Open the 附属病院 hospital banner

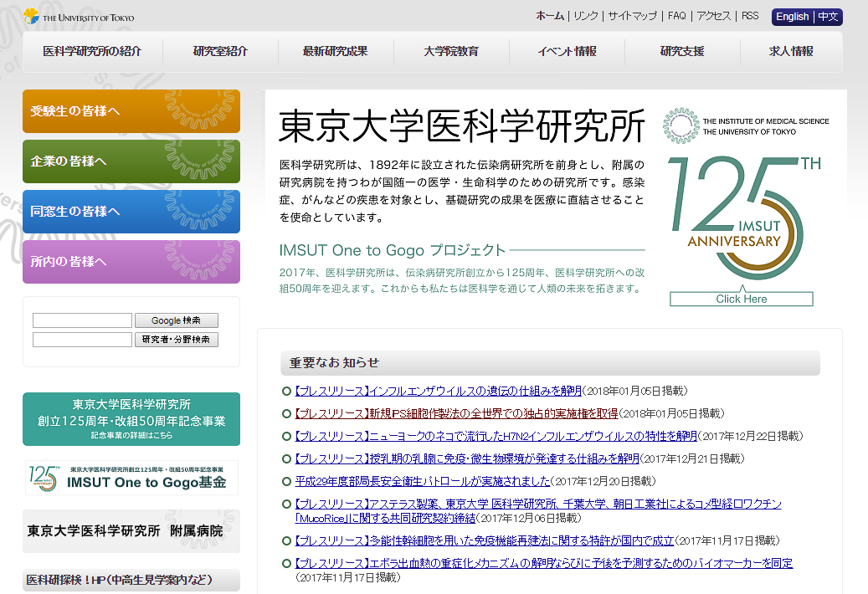(131, 531)
